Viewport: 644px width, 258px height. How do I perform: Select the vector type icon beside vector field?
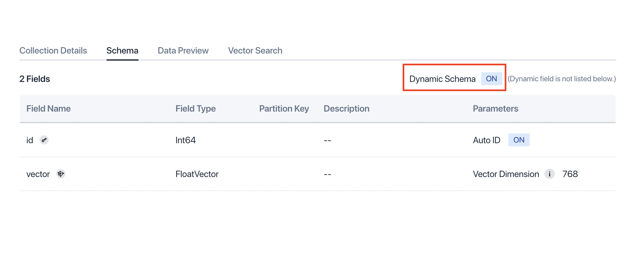point(61,174)
